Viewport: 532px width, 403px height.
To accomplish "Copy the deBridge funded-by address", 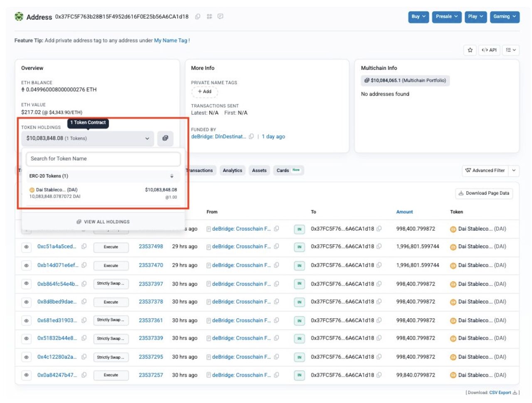I will 251,136.
